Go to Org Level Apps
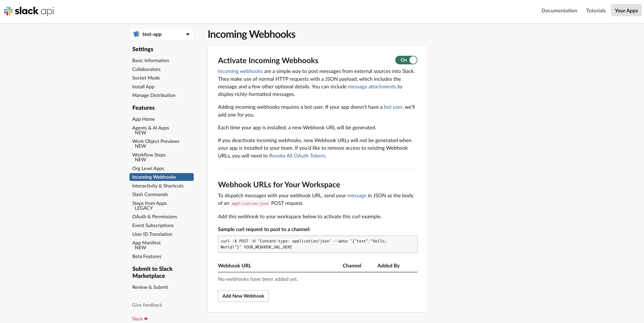Viewport: 644px width, 323px height. 148,168
